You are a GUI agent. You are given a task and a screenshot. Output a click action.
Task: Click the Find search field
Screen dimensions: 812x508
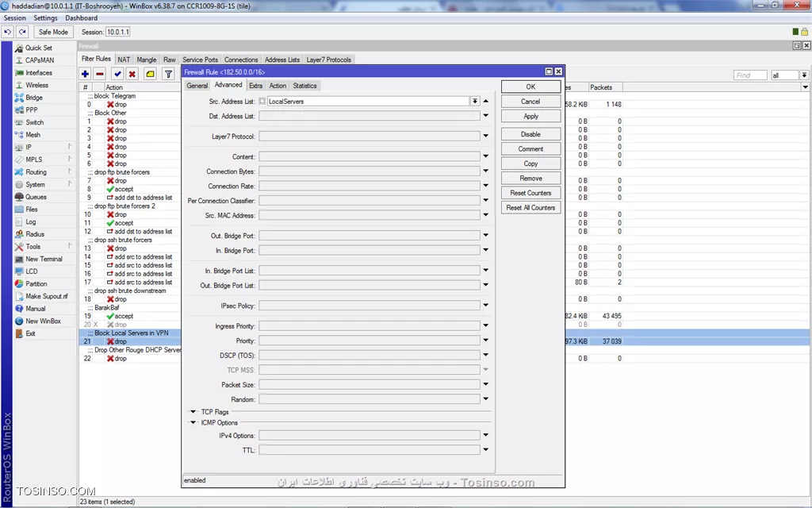coord(750,75)
